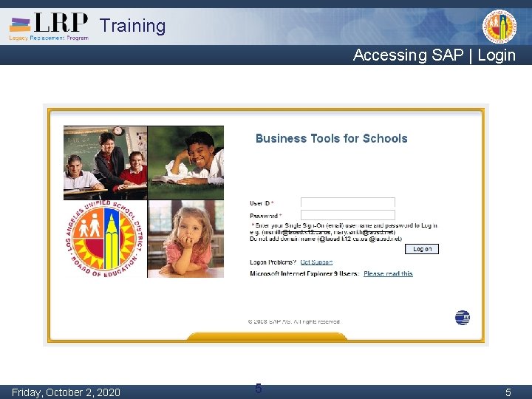Click the Los Angeles Unified School District emblem
Viewport: 532px width, 399px height.
pyautogui.click(x=104, y=239)
